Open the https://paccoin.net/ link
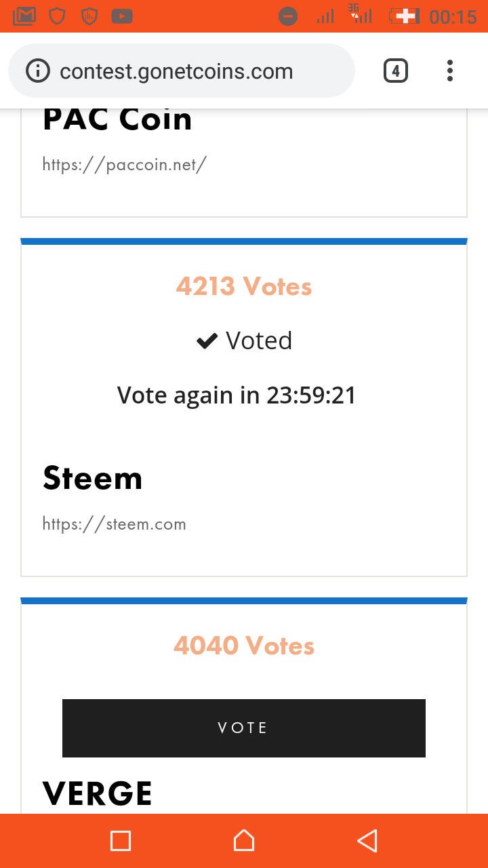 pos(124,164)
